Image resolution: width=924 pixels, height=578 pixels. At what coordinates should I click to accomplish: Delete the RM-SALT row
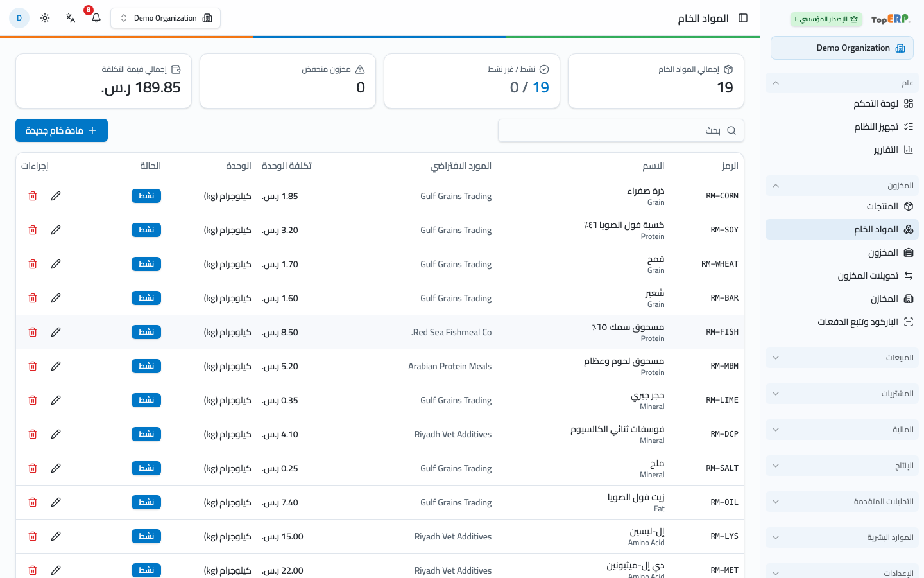tap(33, 468)
